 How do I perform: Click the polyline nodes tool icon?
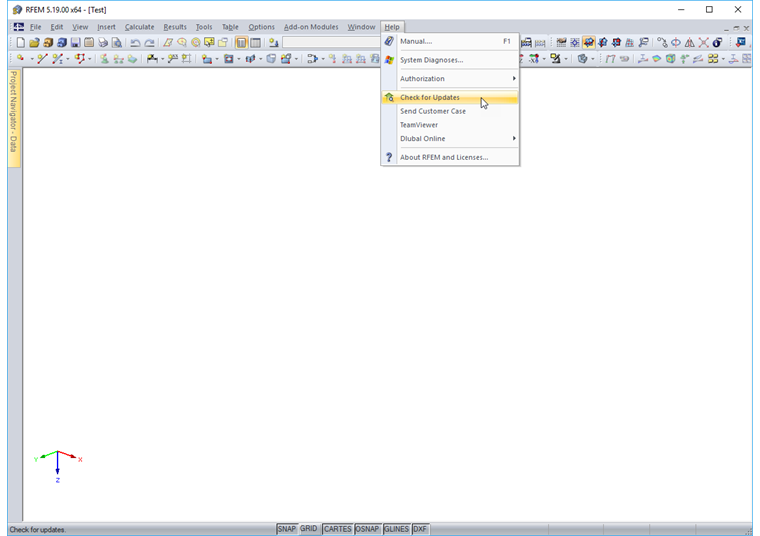click(79, 59)
